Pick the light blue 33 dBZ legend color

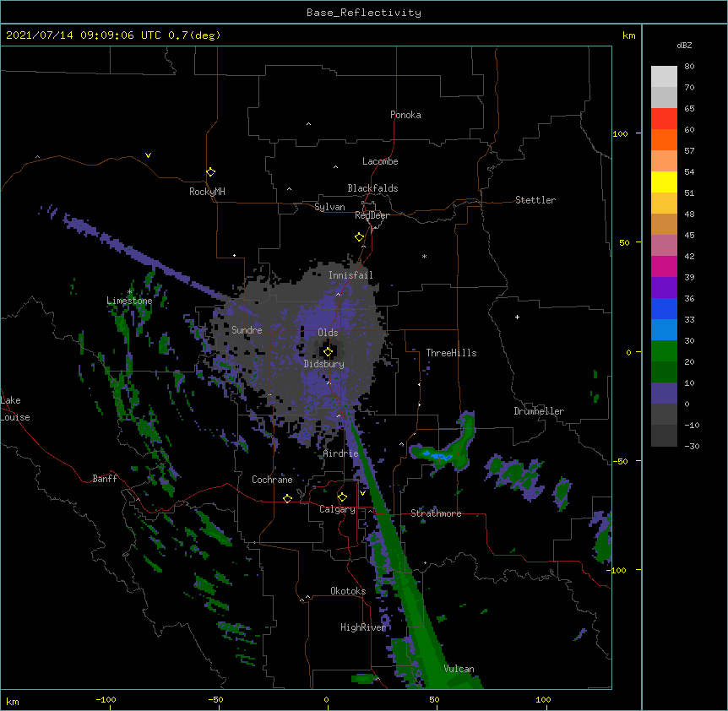tap(664, 329)
